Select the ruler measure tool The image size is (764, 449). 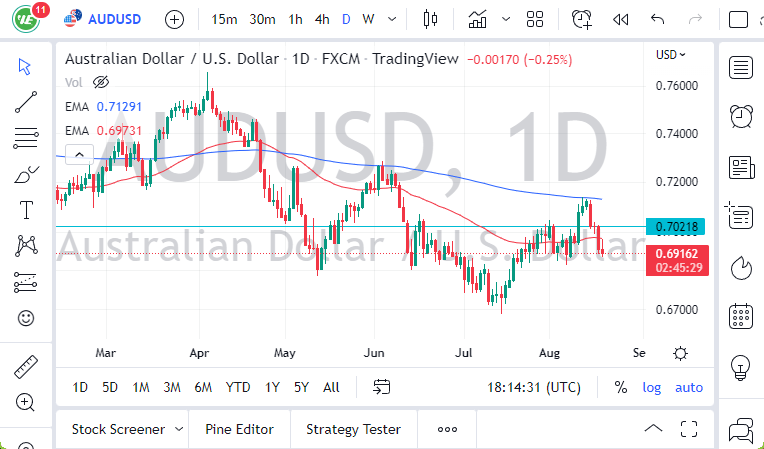tap(26, 367)
